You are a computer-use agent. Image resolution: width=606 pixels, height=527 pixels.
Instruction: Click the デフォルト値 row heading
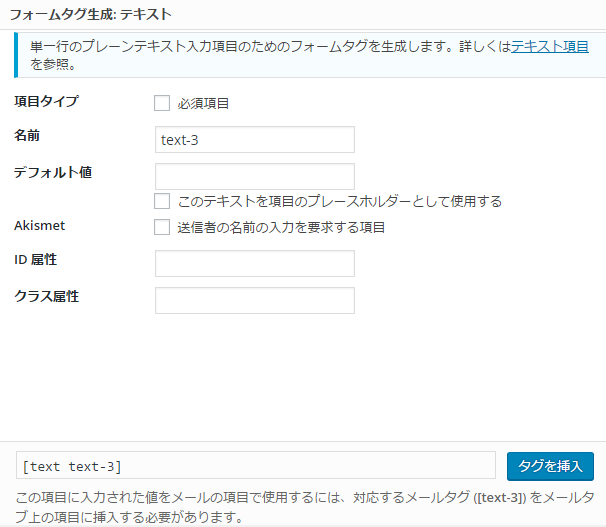[53, 172]
